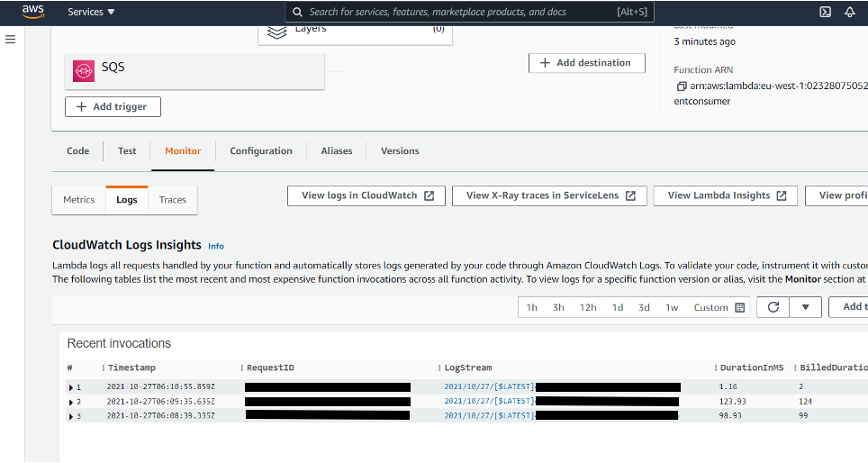
Task: Open the Custom time range picker
Action: [x=719, y=307]
